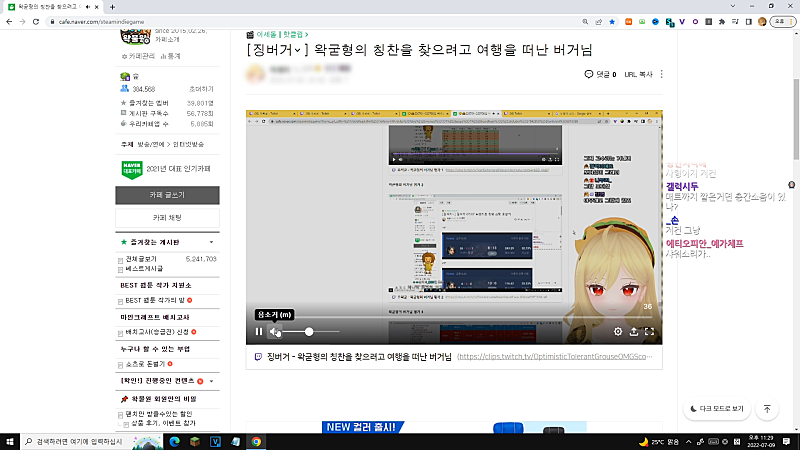The height and width of the screenshot is (450, 800).
Task: Mute the video with speaker icon
Action: click(276, 331)
